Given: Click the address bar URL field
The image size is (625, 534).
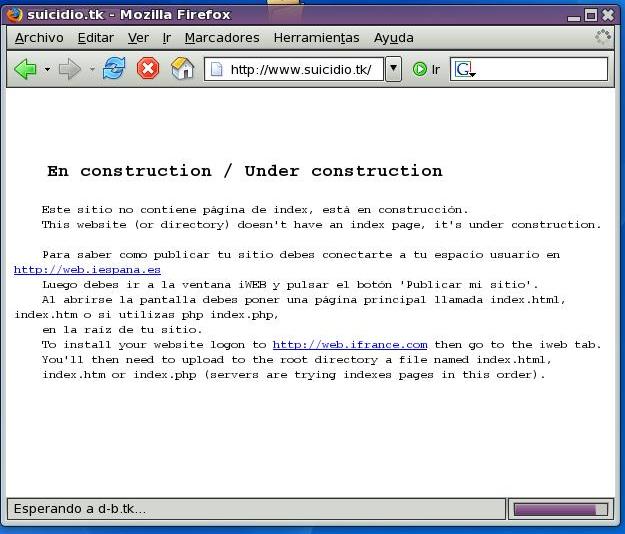Looking at the screenshot, I should click(300, 69).
